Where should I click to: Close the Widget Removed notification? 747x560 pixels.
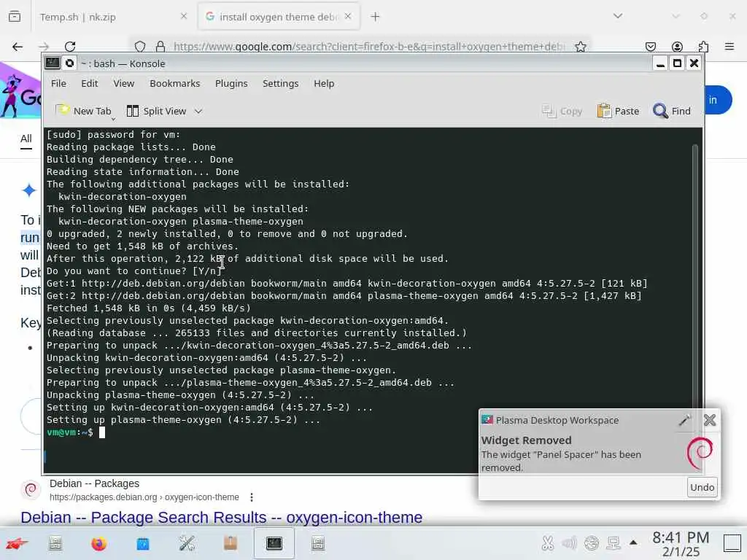point(710,420)
